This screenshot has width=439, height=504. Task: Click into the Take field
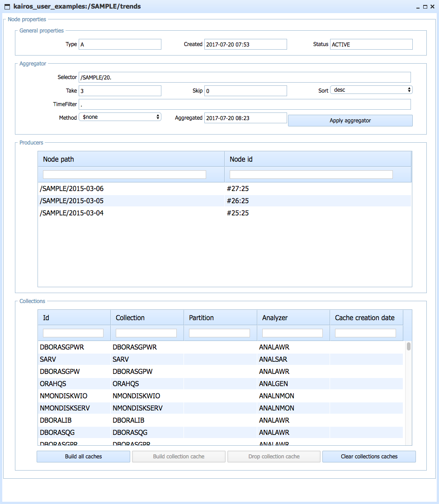[120, 91]
